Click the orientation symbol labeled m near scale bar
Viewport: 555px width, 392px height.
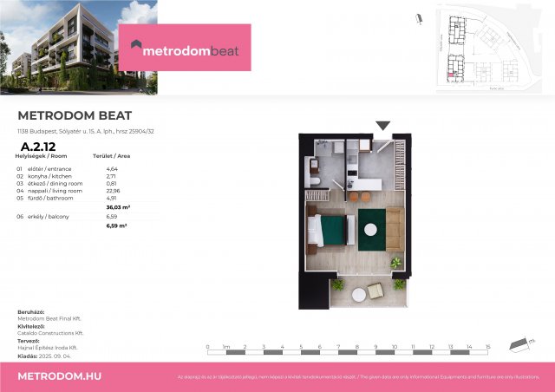(522, 344)
